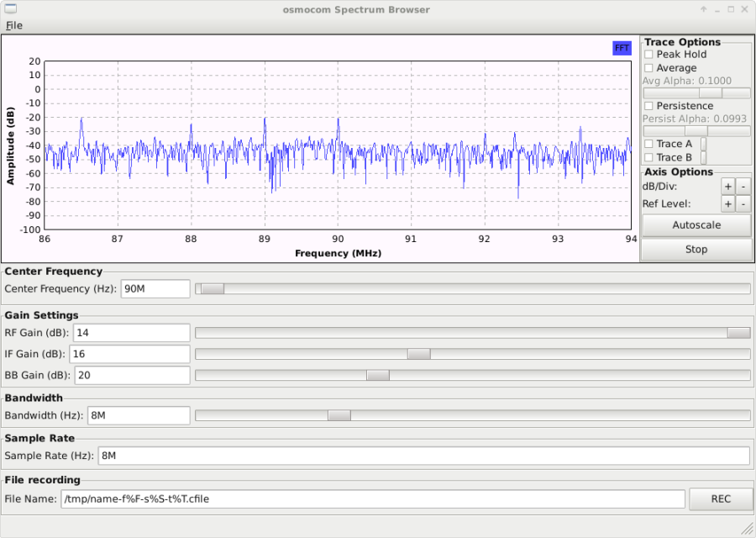Screen dimensions: 756x538
Task: Click the Center Frequency slider handle
Action: pos(213,288)
